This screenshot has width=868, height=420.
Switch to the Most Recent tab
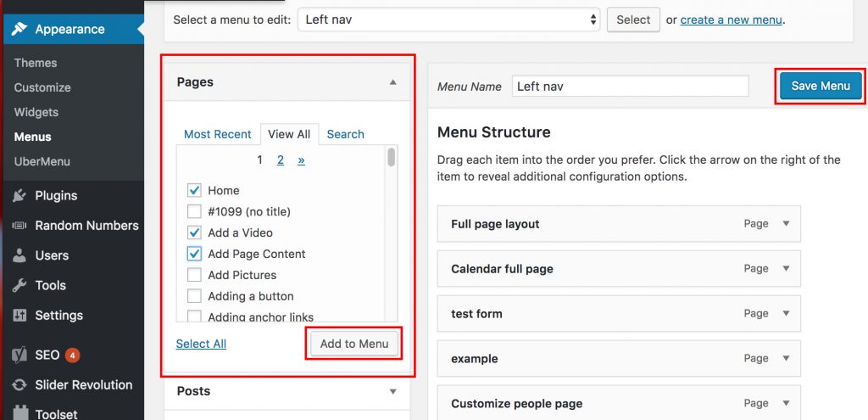coord(217,134)
